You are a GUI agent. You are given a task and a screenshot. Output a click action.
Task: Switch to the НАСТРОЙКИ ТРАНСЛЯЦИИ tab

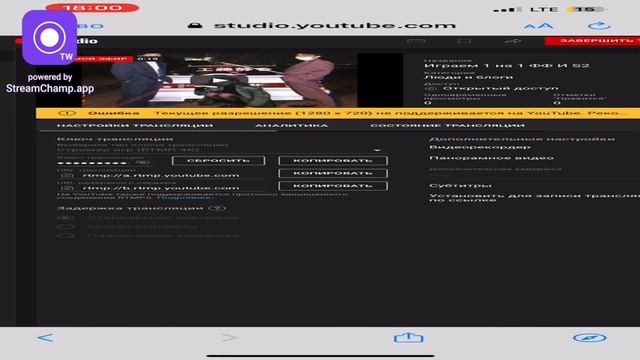[135, 125]
